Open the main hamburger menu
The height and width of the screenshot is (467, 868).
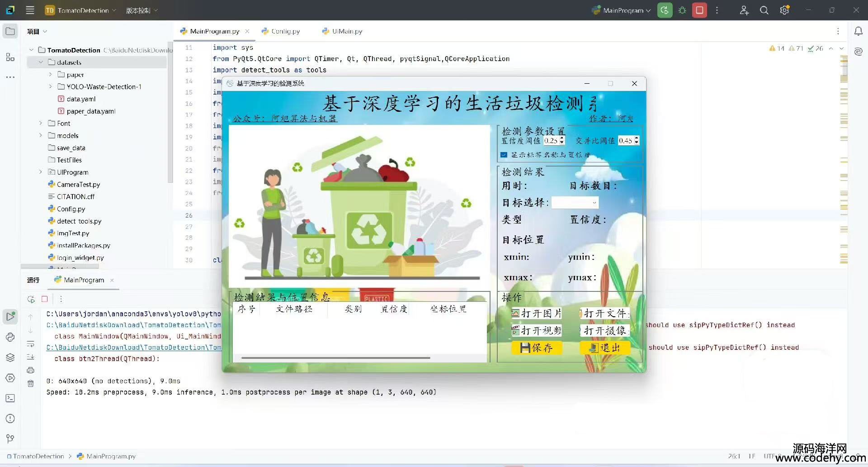click(30, 10)
